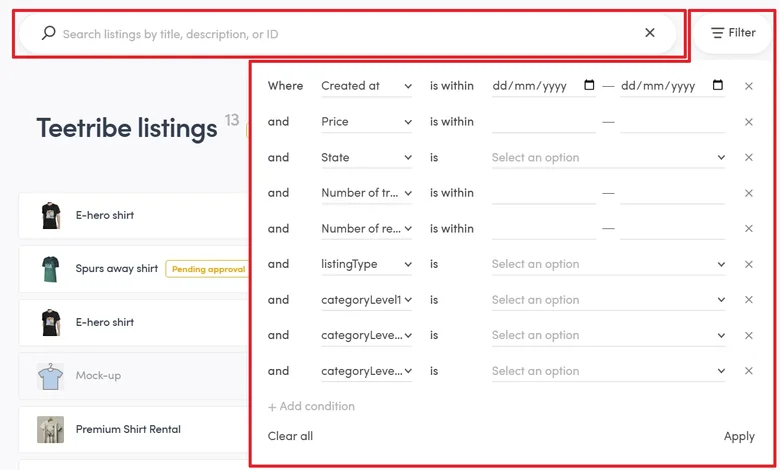Open the Spurs away shirt listing

(134, 269)
